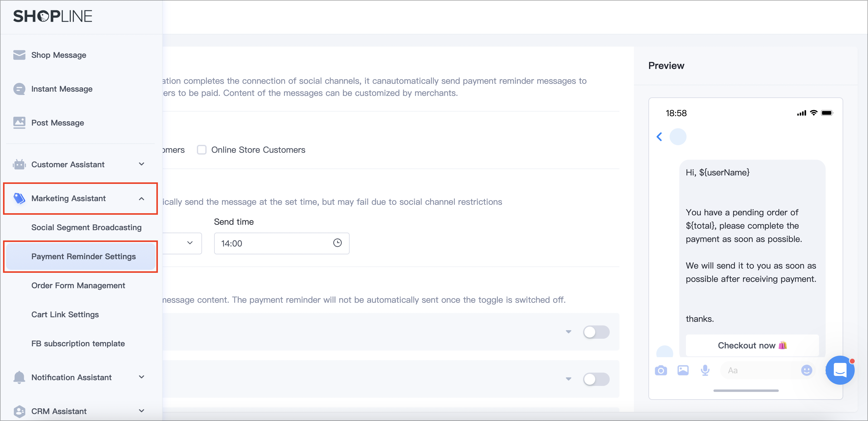This screenshot has width=868, height=421.
Task: Click the SHOPLINE logo
Action: [53, 16]
